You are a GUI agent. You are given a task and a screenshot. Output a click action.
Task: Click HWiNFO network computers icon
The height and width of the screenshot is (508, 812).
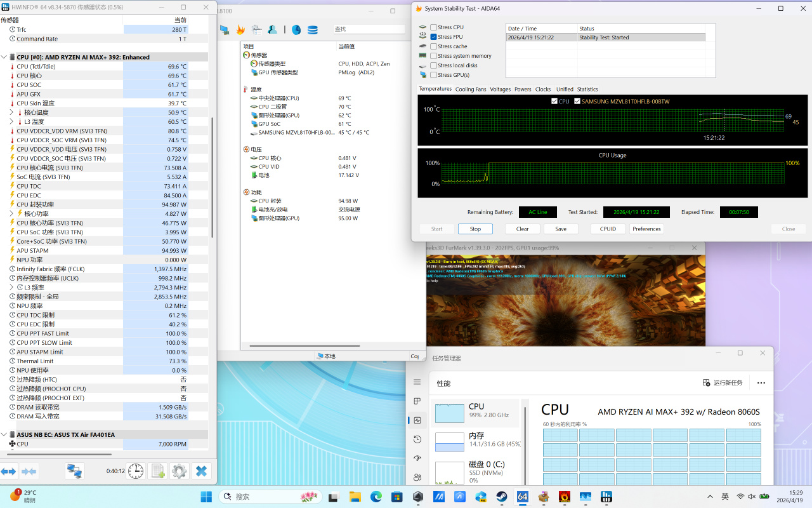75,471
